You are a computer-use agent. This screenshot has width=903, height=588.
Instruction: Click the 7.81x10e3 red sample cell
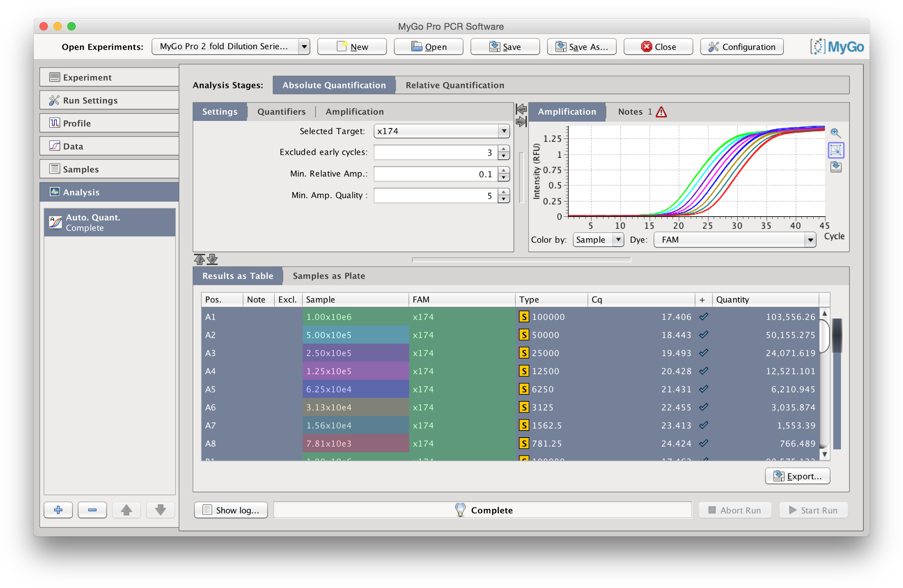click(356, 443)
